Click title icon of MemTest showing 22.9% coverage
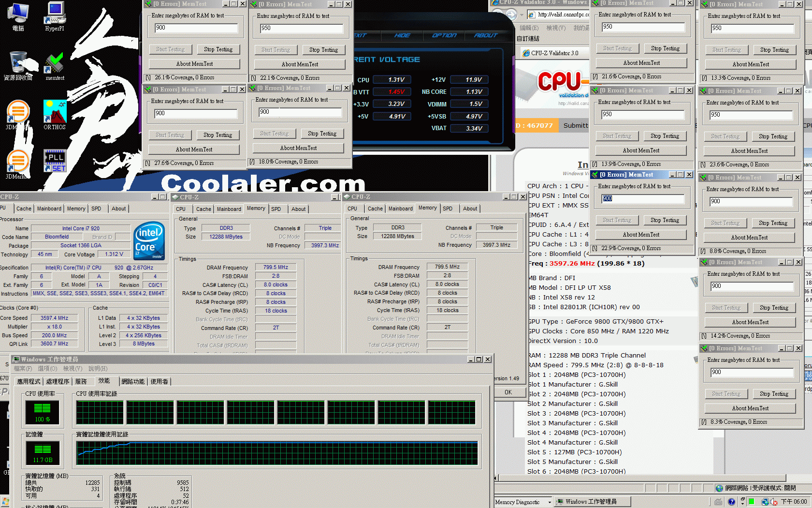 pos(595,175)
